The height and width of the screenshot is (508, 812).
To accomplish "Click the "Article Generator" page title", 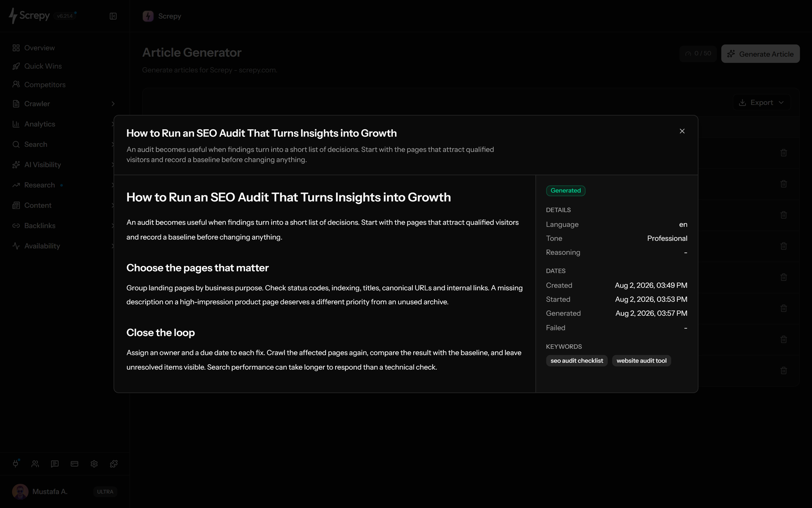I will (x=192, y=52).
